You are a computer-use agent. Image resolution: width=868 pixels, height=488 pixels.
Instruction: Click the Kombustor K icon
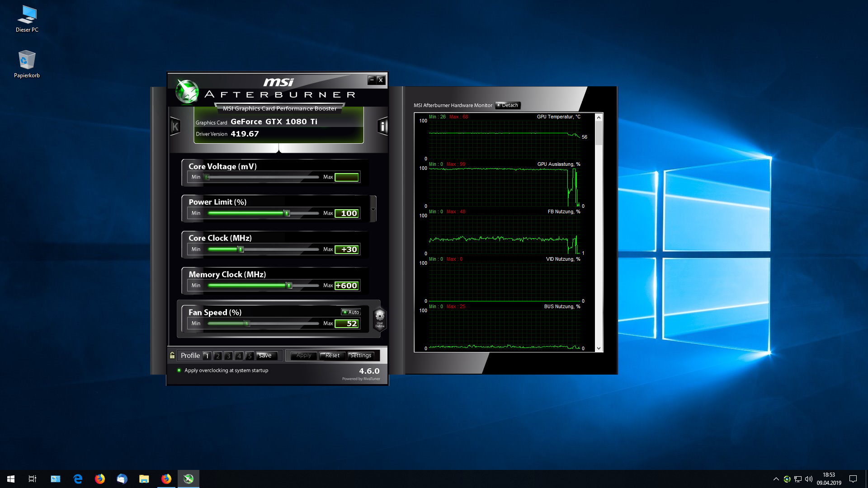(175, 127)
